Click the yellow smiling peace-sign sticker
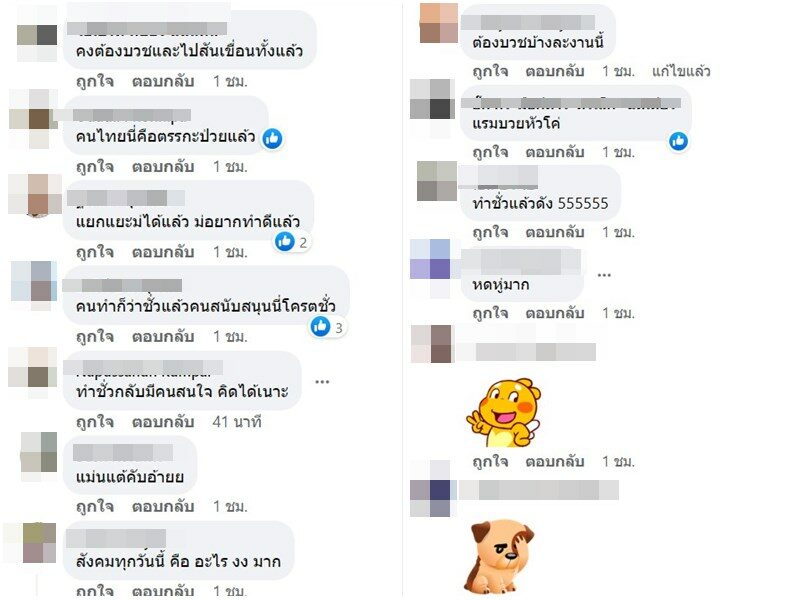The height and width of the screenshot is (600, 800). [504, 412]
